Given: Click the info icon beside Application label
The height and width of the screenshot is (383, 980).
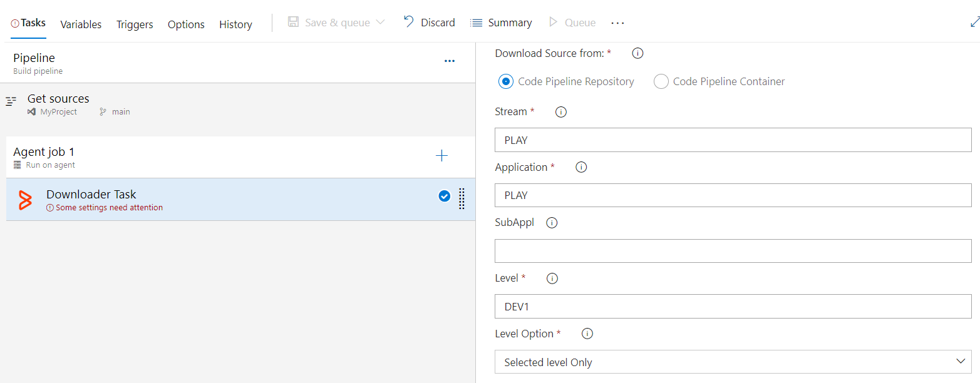Looking at the screenshot, I should coord(581,167).
